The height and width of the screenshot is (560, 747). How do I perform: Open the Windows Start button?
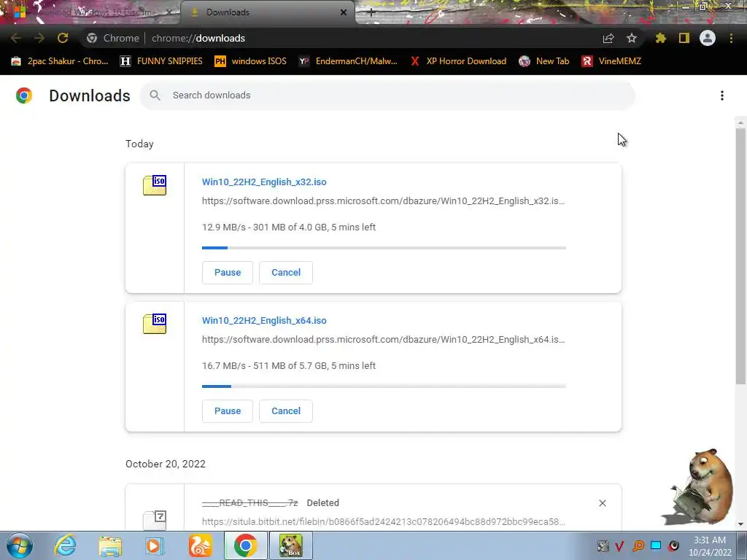click(x=20, y=545)
